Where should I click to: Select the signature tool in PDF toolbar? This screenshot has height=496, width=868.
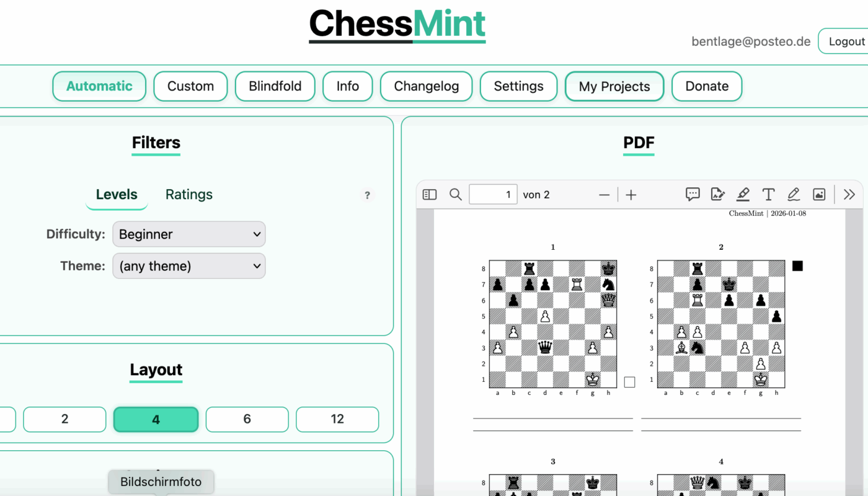pos(718,195)
